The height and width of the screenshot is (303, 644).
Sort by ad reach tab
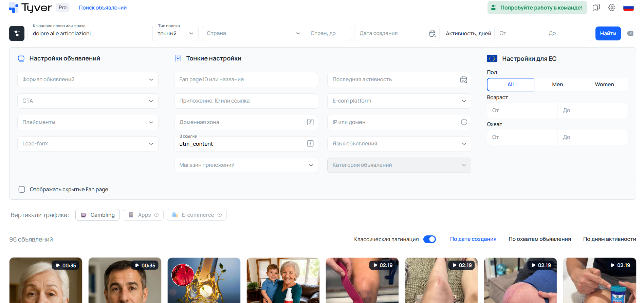(x=540, y=239)
